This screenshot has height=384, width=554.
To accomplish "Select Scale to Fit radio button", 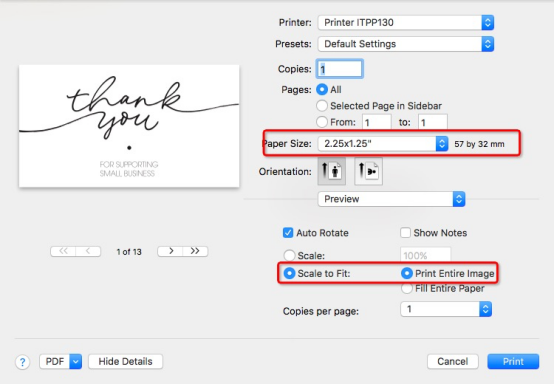I will pyautogui.click(x=289, y=273).
